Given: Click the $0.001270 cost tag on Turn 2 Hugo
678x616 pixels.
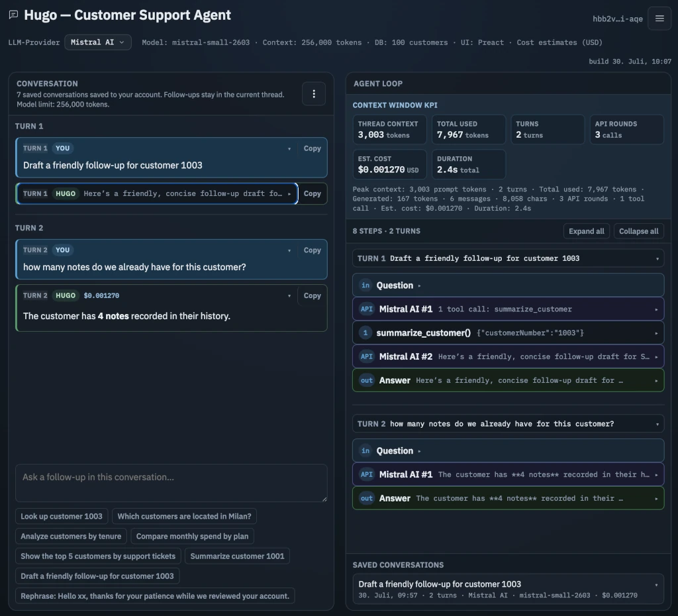Looking at the screenshot, I should [101, 295].
